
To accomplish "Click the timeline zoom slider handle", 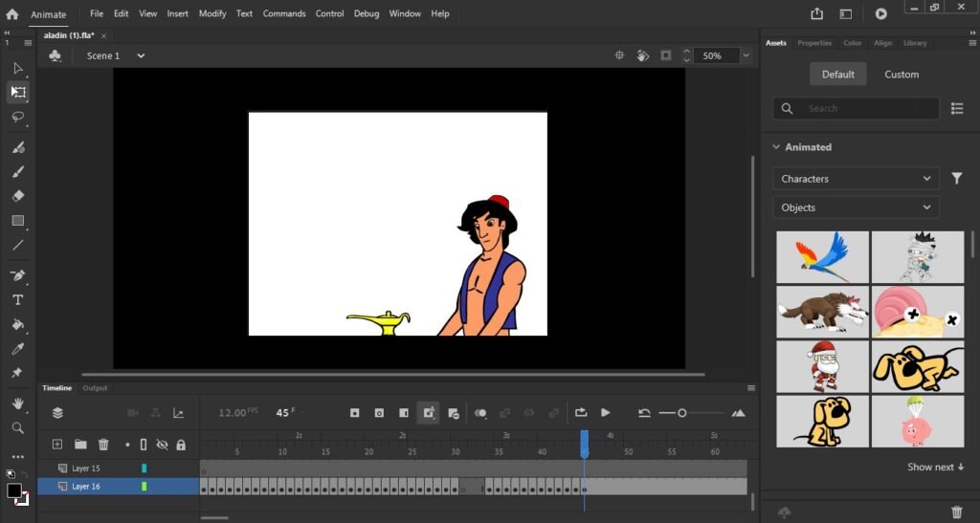I will coord(681,412).
